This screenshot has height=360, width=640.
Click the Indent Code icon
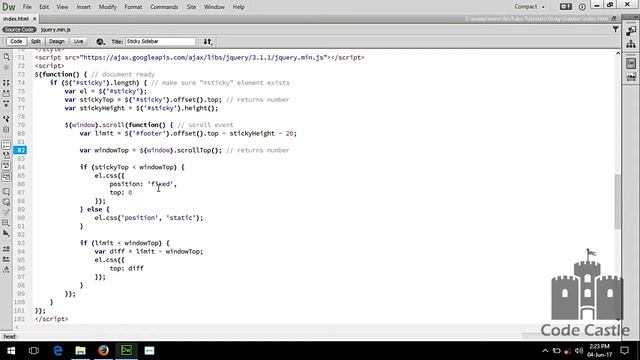[x=6, y=249]
